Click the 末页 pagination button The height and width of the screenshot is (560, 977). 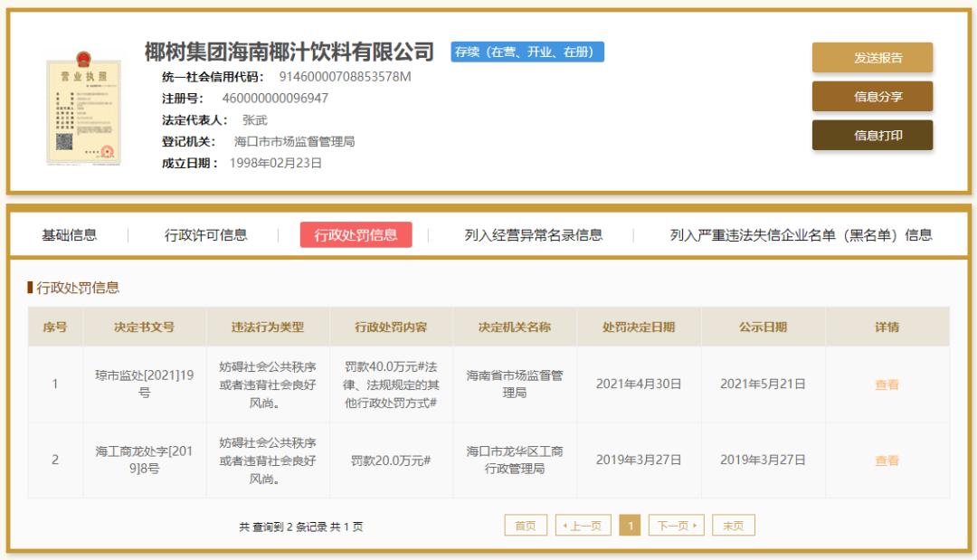point(733,523)
